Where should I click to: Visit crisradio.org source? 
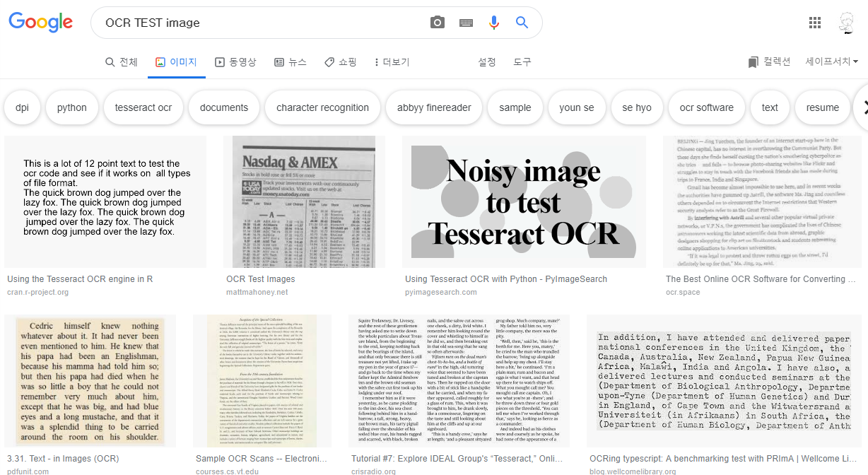point(375,471)
